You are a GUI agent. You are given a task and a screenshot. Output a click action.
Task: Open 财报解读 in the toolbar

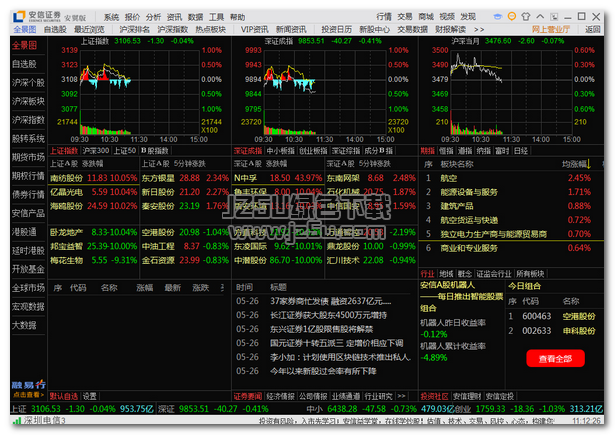[451, 29]
